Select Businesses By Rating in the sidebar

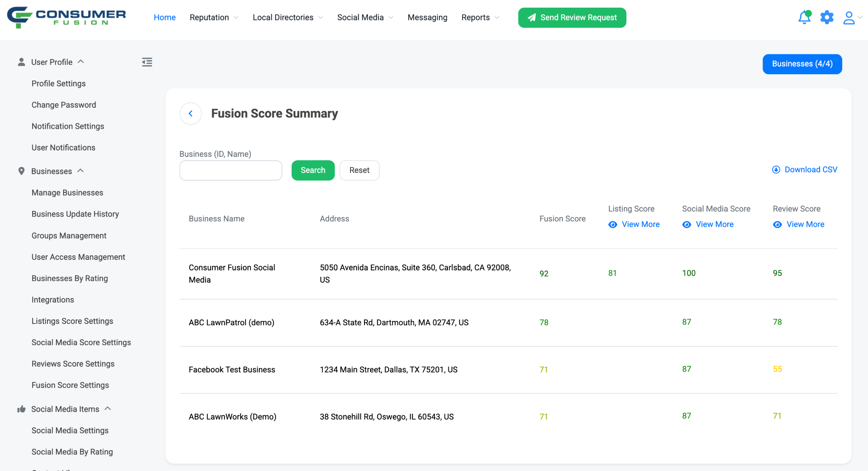pos(70,279)
